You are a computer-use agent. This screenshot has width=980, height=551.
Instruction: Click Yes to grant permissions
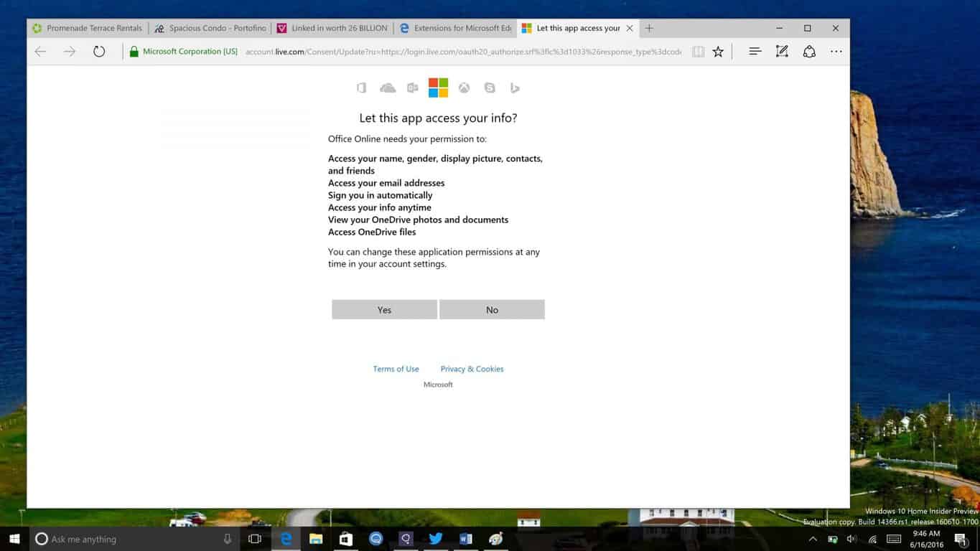[x=384, y=309]
